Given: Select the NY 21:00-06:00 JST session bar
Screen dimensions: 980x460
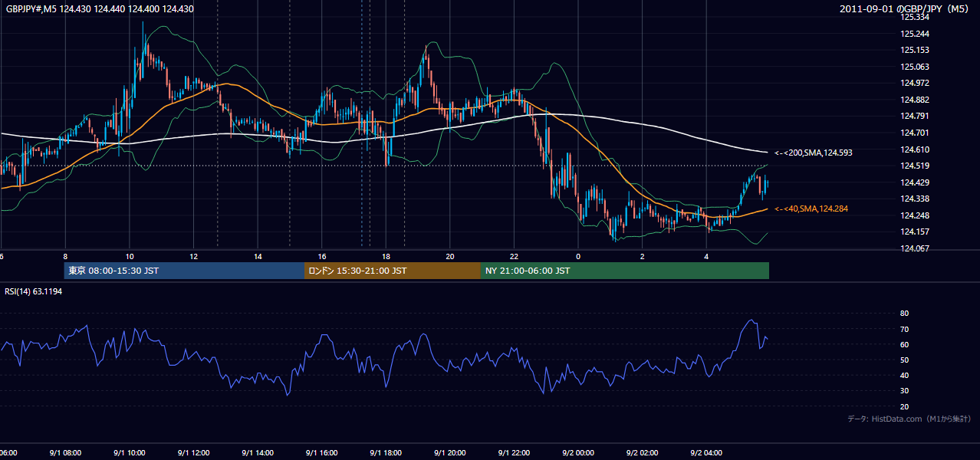Looking at the screenshot, I should tap(625, 271).
